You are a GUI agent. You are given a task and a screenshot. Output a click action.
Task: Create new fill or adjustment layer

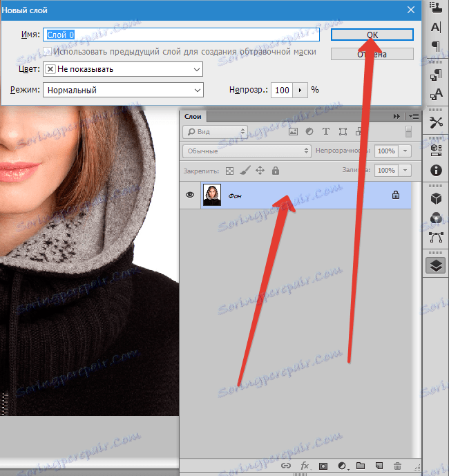[342, 466]
